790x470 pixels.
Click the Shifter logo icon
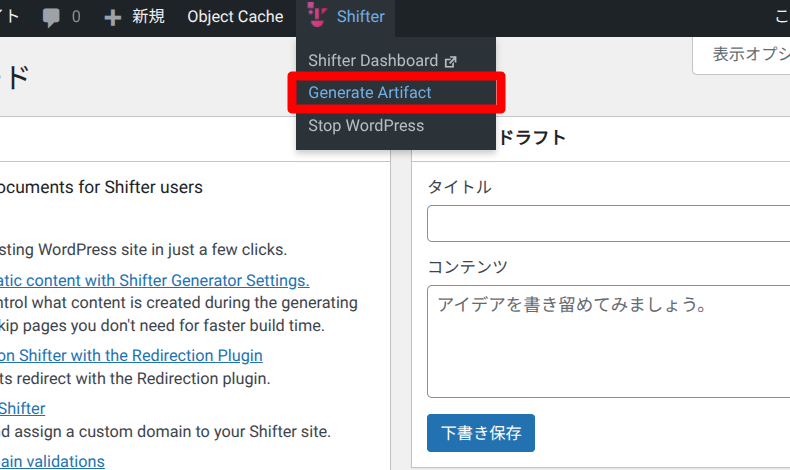[317, 15]
